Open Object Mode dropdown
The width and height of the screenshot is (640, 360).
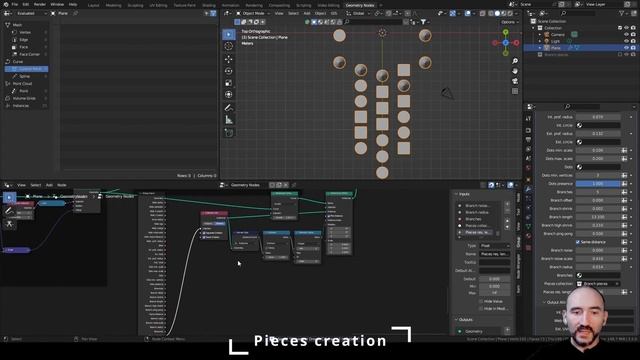pos(253,13)
